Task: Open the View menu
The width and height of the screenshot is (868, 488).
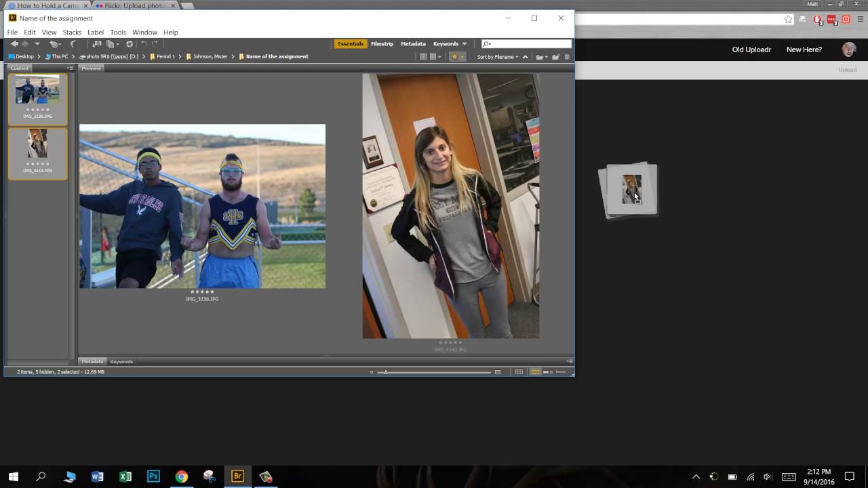Action: click(49, 33)
